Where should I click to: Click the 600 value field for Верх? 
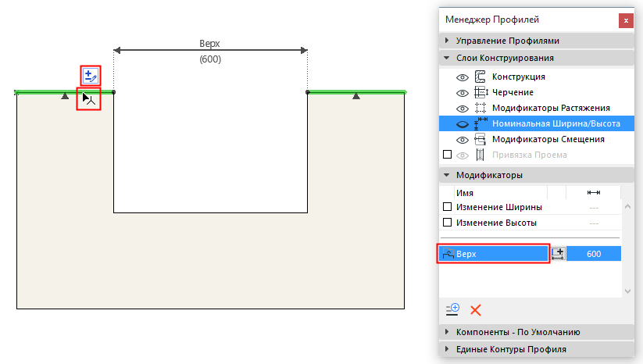[593, 254]
